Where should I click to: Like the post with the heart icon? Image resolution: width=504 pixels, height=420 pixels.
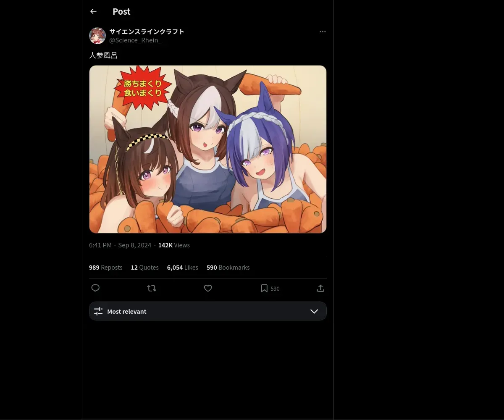(208, 288)
